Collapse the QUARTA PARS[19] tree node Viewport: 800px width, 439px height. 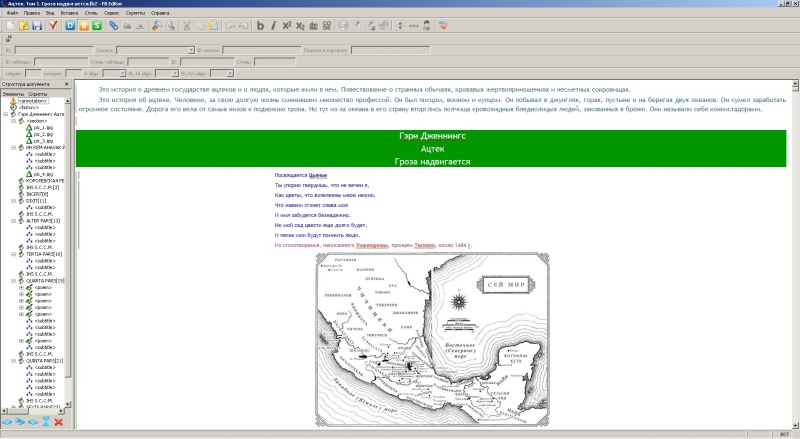point(14,281)
